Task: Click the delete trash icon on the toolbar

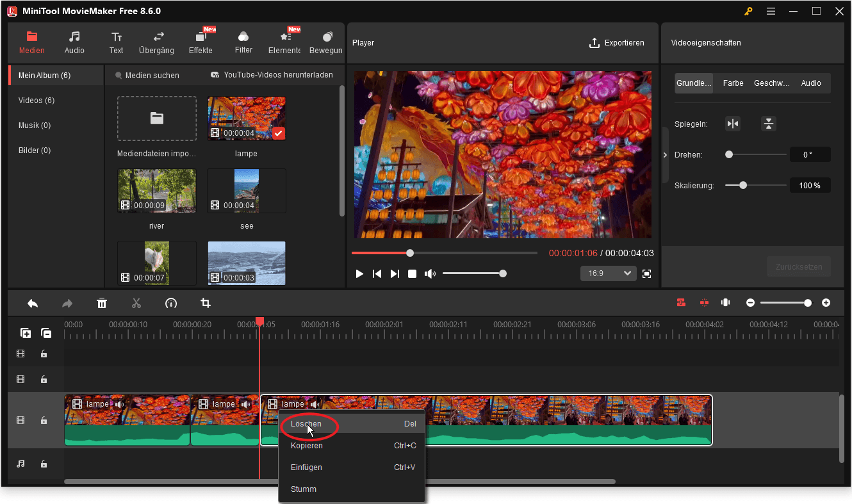Action: click(102, 303)
